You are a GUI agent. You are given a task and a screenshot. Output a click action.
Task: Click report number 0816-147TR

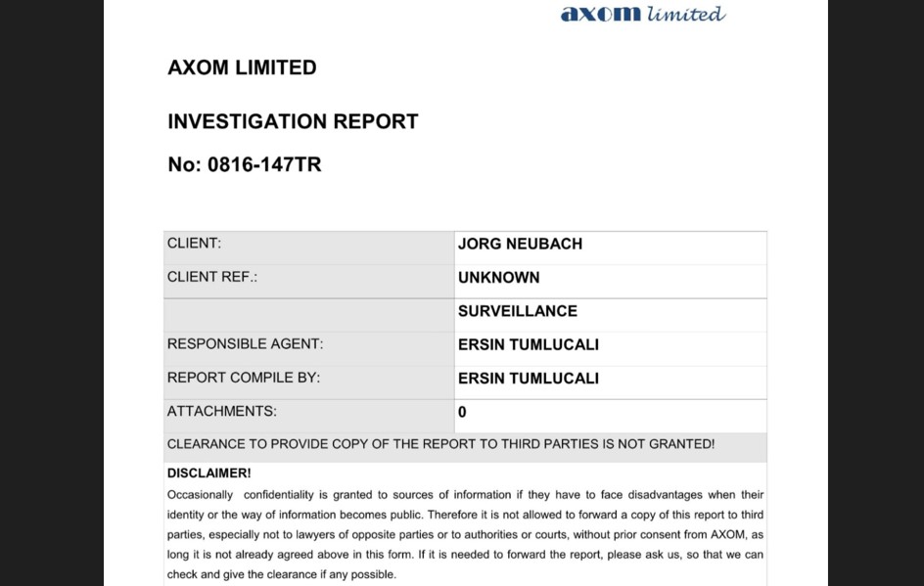(x=245, y=164)
